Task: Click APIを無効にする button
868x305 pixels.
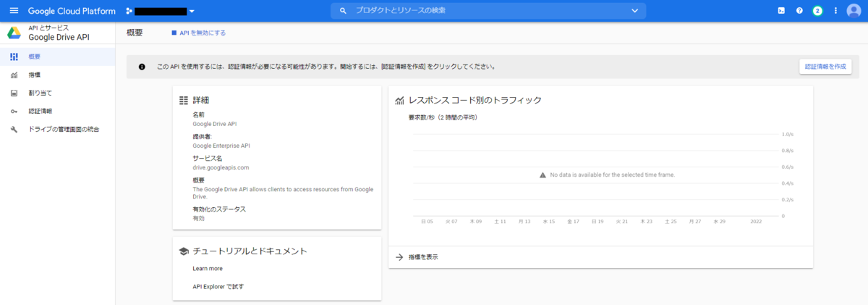Action: [198, 33]
